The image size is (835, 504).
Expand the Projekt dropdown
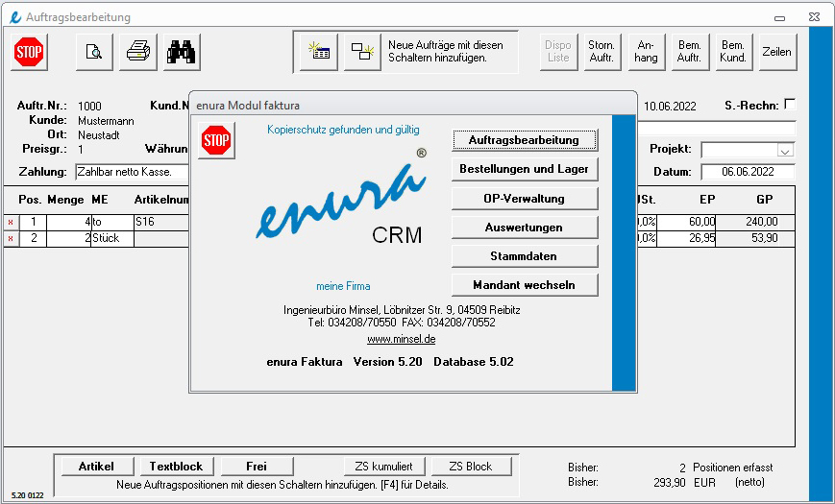784,151
